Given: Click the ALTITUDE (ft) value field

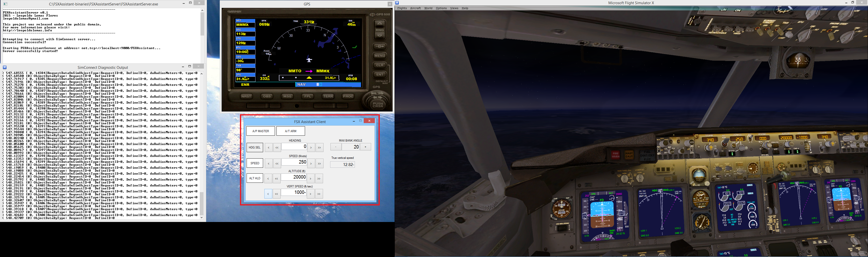Looking at the screenshot, I should (293, 177).
